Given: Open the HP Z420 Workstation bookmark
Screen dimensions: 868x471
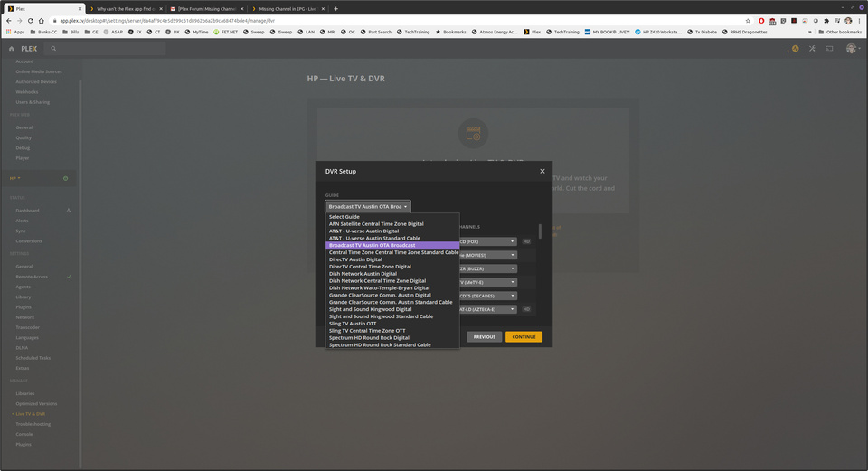Looking at the screenshot, I should click(x=658, y=33).
